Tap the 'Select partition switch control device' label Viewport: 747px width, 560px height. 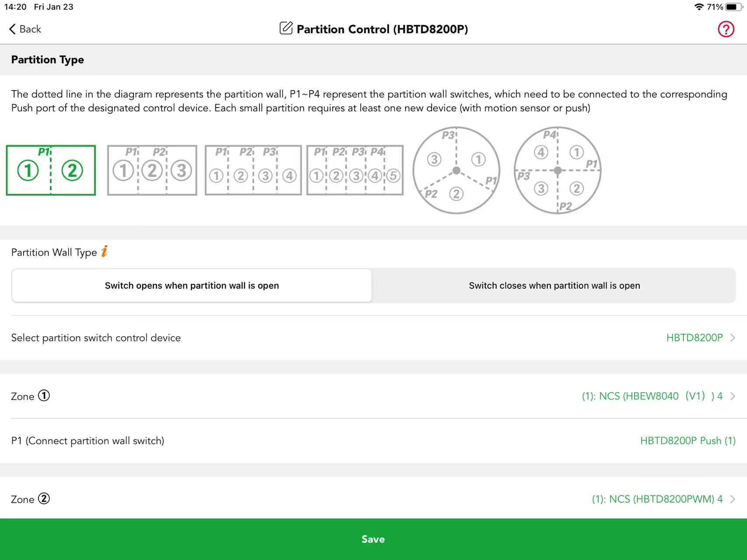click(x=96, y=338)
